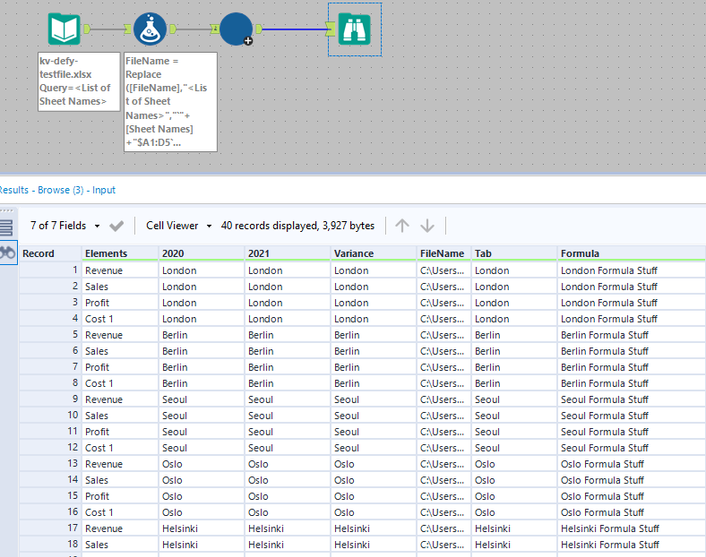Click the down arrow for next record
Screen dimensions: 706x557
tap(427, 226)
